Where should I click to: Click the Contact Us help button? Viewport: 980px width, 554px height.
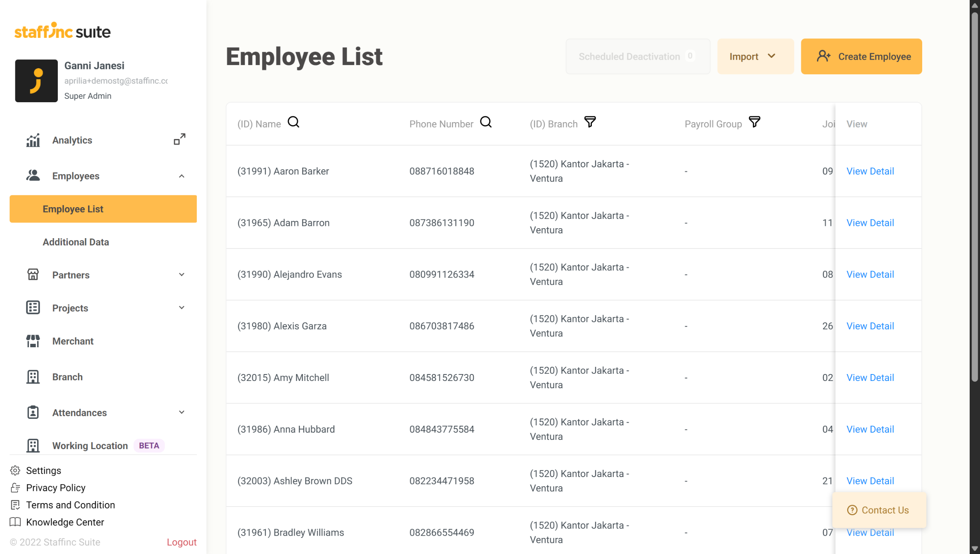coord(879,510)
